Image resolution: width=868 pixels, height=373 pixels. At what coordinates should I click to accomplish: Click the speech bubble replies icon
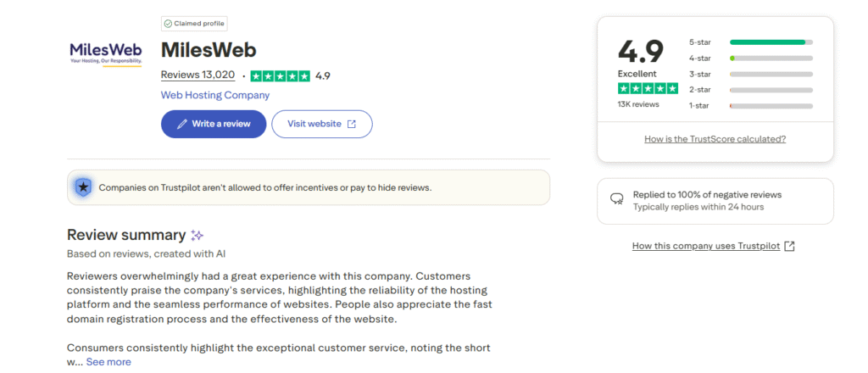[617, 200]
